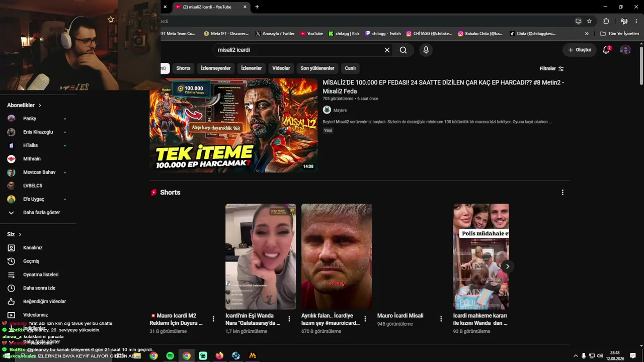Screen dimensions: 644x362
Task: Select the Videolar filter chip
Action: 281,68
